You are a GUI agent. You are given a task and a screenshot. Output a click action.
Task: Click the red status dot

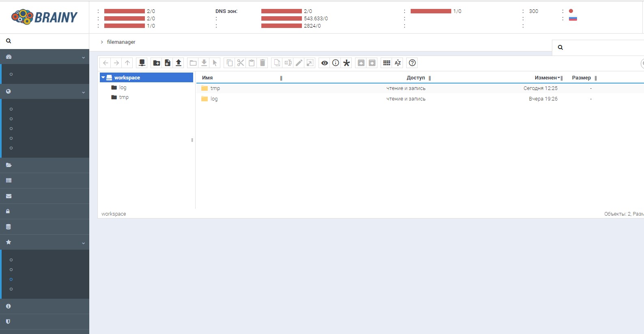click(571, 11)
